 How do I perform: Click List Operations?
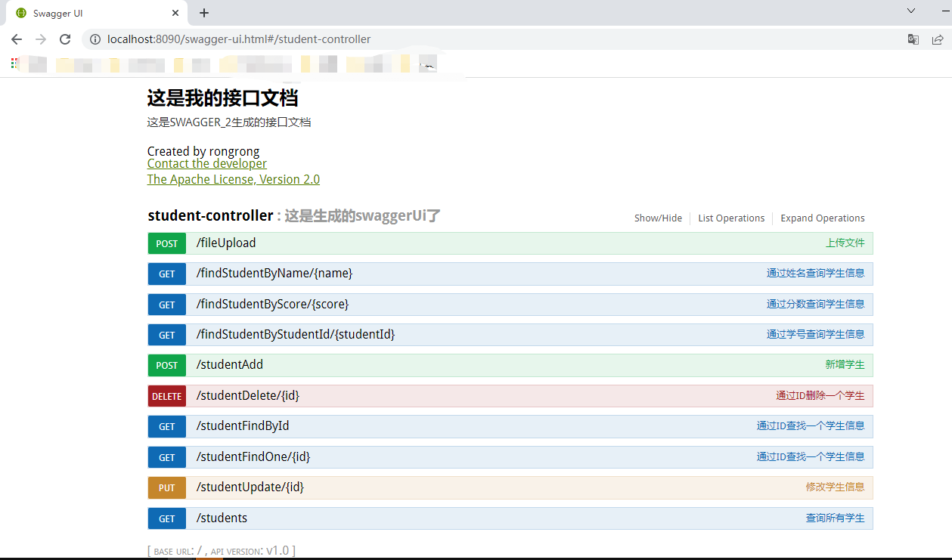(x=731, y=218)
